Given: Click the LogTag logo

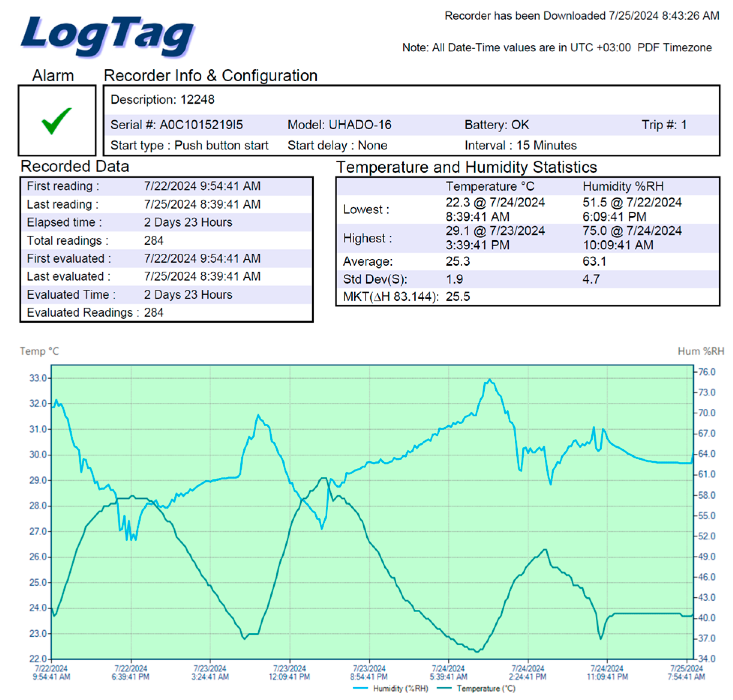Looking at the screenshot, I should [108, 36].
